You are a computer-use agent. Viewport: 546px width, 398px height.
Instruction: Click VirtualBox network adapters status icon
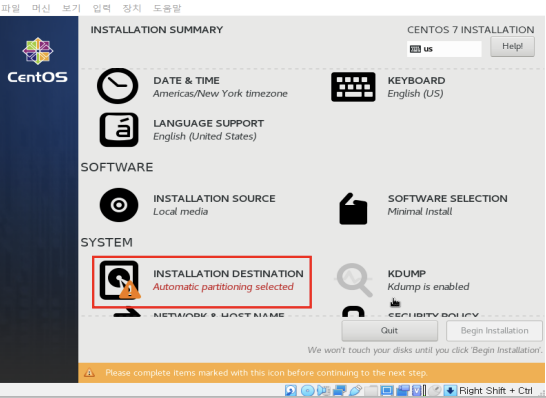340,390
